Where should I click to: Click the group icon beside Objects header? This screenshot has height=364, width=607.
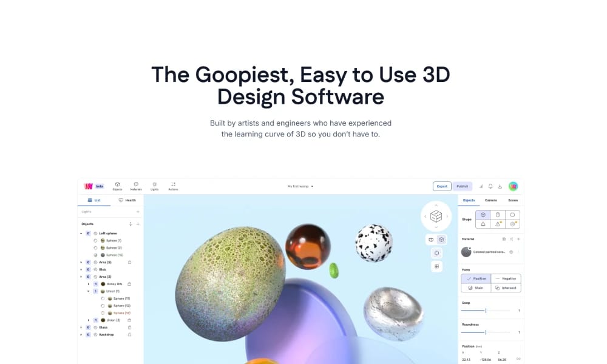point(131,224)
